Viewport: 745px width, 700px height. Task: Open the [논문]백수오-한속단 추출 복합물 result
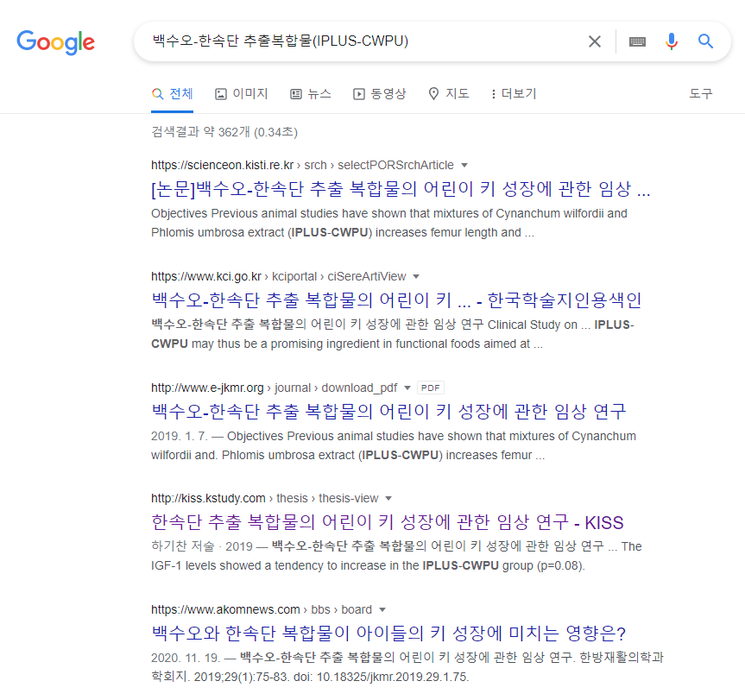click(401, 189)
